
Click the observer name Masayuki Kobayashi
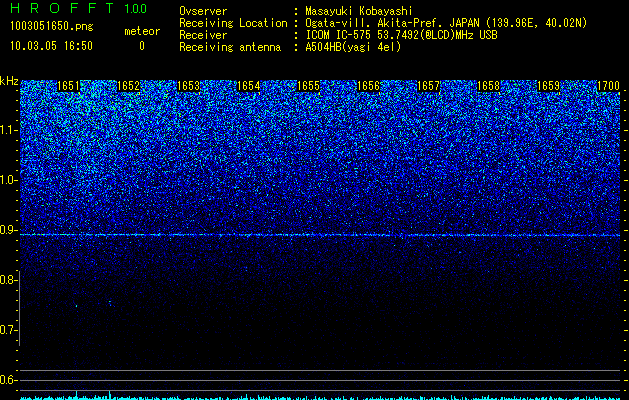click(359, 11)
